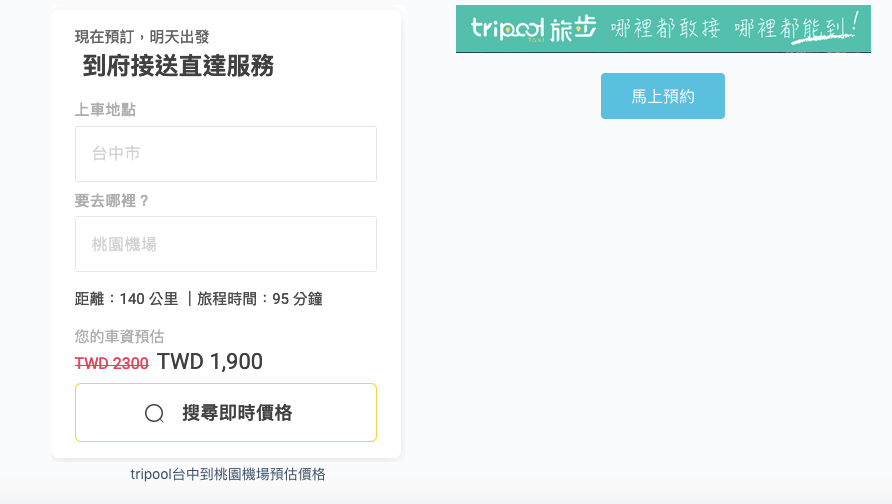Click the 旅步 brand text in the banner
This screenshot has width=892, height=504.
pyautogui.click(x=573, y=28)
